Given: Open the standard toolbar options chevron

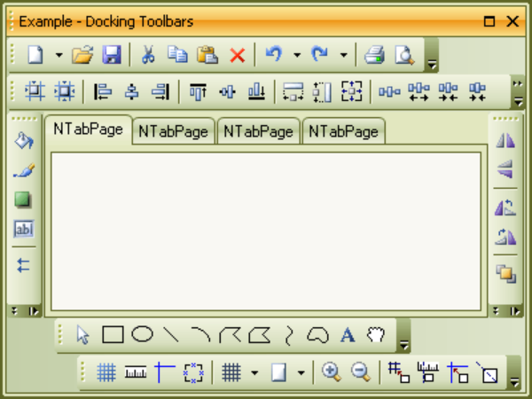Looking at the screenshot, I should [432, 64].
